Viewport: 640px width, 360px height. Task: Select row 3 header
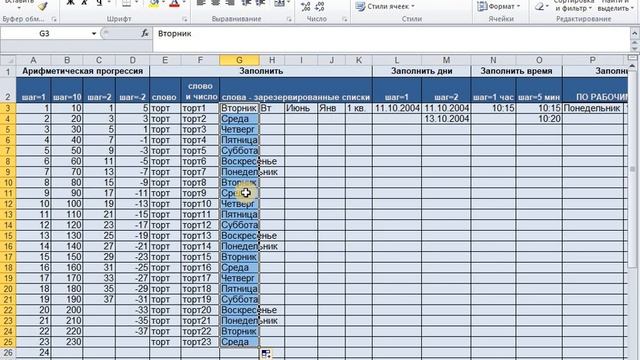point(8,108)
